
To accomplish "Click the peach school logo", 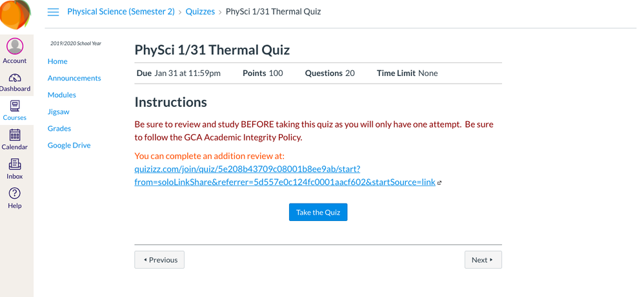I will [15, 14].
